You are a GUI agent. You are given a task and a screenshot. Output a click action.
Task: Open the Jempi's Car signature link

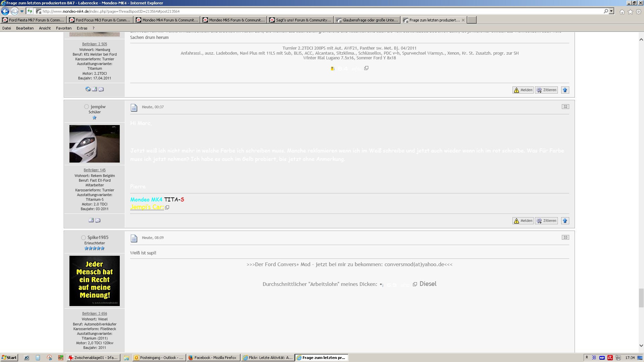coord(147,207)
